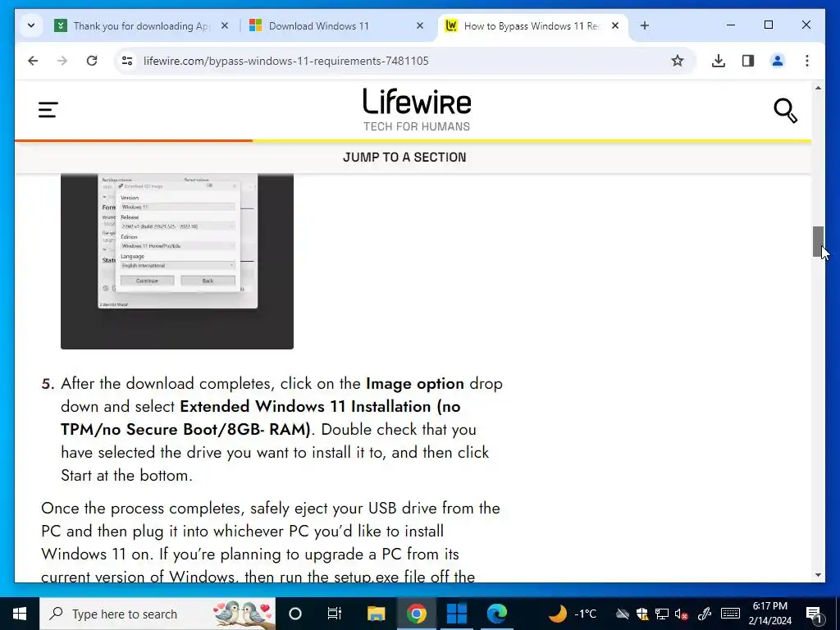Expand the Jump to a Section bar
The image size is (840, 630).
click(405, 157)
